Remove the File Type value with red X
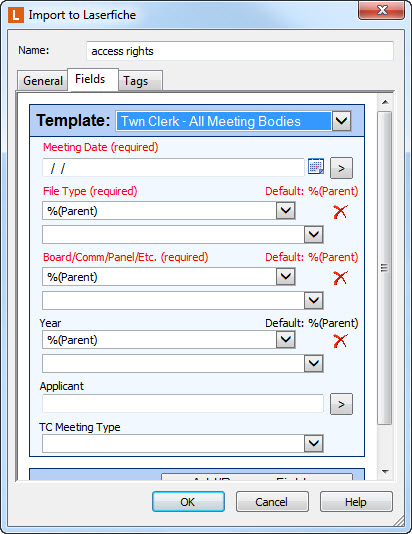 point(340,211)
